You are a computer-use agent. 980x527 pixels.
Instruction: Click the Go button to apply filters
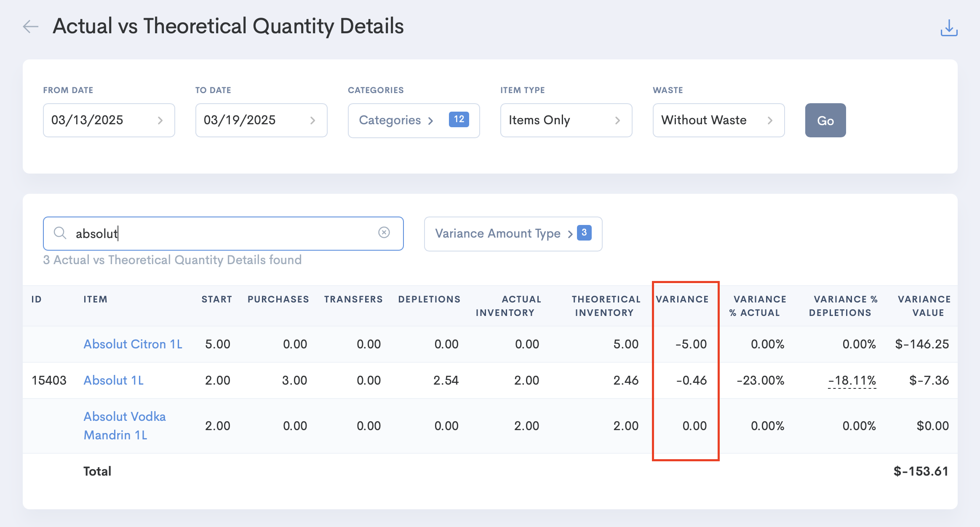825,120
